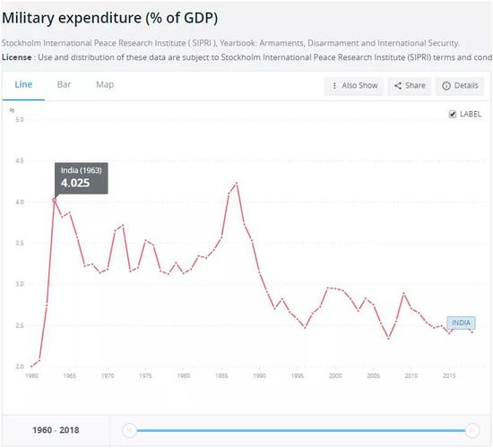
Task: Click the share icon
Action: tap(398, 85)
